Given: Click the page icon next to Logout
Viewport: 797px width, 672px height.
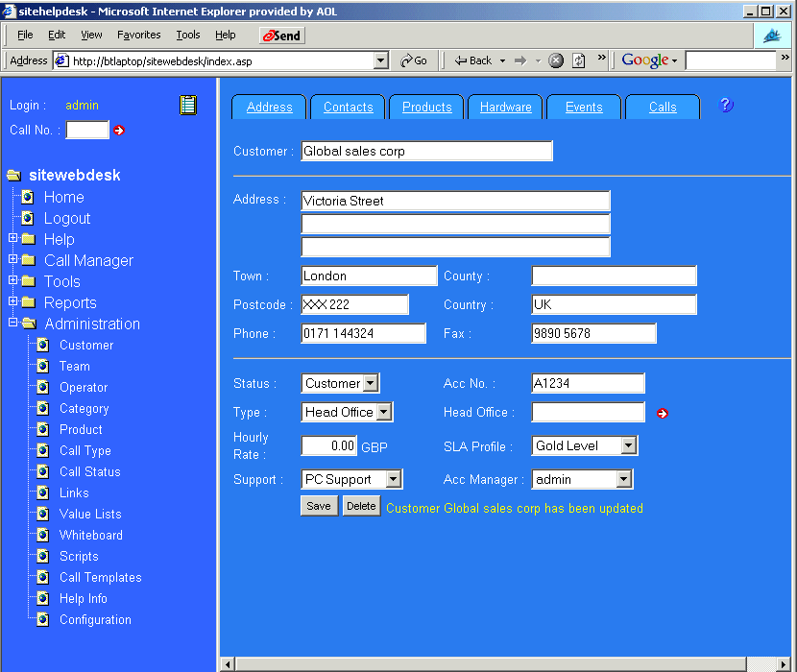Looking at the screenshot, I should 28,218.
